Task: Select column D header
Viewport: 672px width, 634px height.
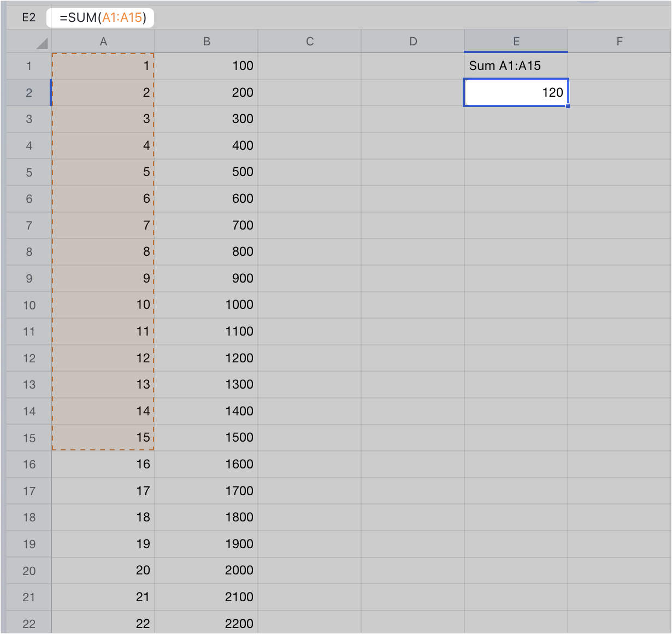Action: 413,42
